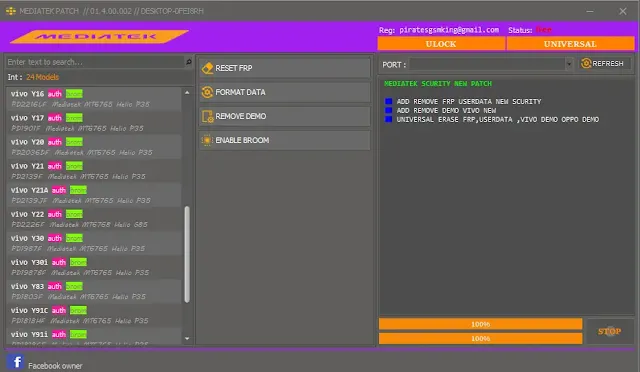
Task: Click the MediaTek orange logo
Action: (99, 36)
